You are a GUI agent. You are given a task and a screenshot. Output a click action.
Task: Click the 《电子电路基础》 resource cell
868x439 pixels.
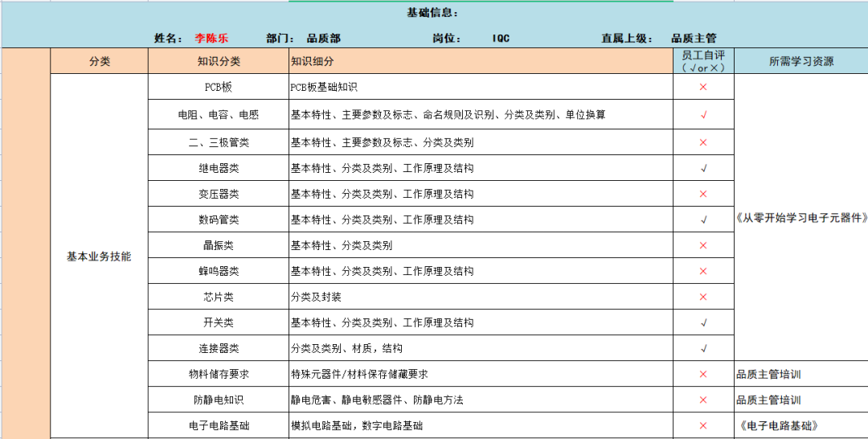click(x=801, y=425)
